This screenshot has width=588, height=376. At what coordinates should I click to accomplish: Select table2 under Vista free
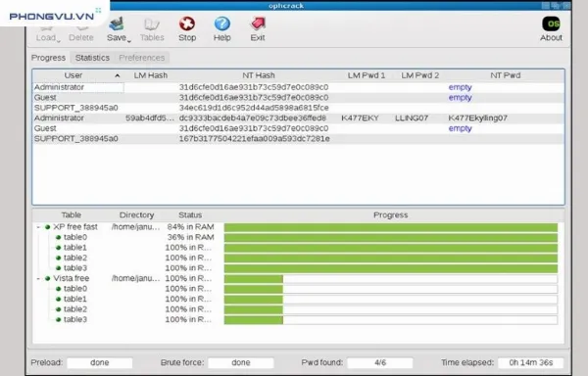click(297, 309)
